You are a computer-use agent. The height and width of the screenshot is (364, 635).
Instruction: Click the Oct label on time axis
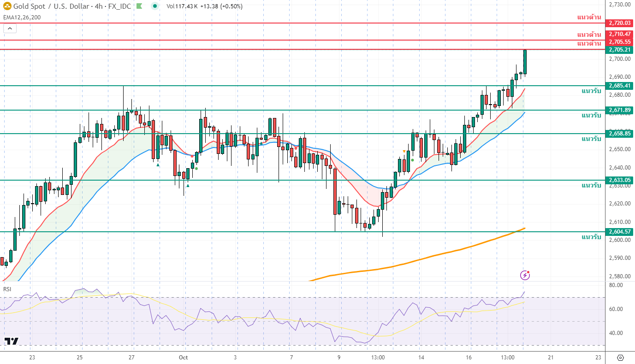(183, 358)
